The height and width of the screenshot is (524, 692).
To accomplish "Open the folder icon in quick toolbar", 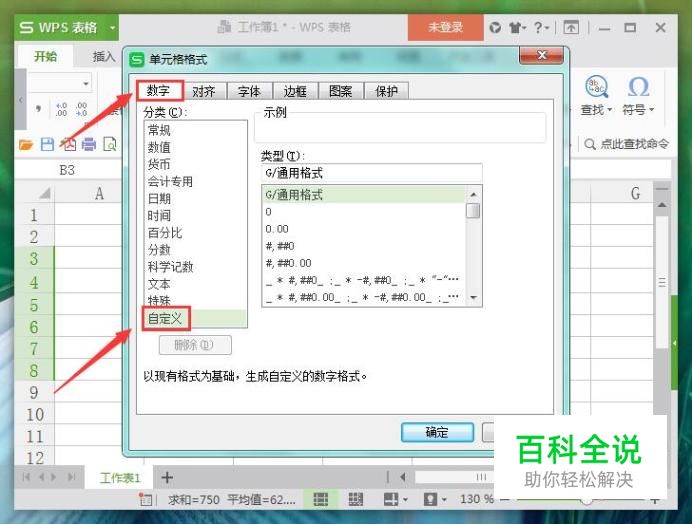I will click(26, 144).
